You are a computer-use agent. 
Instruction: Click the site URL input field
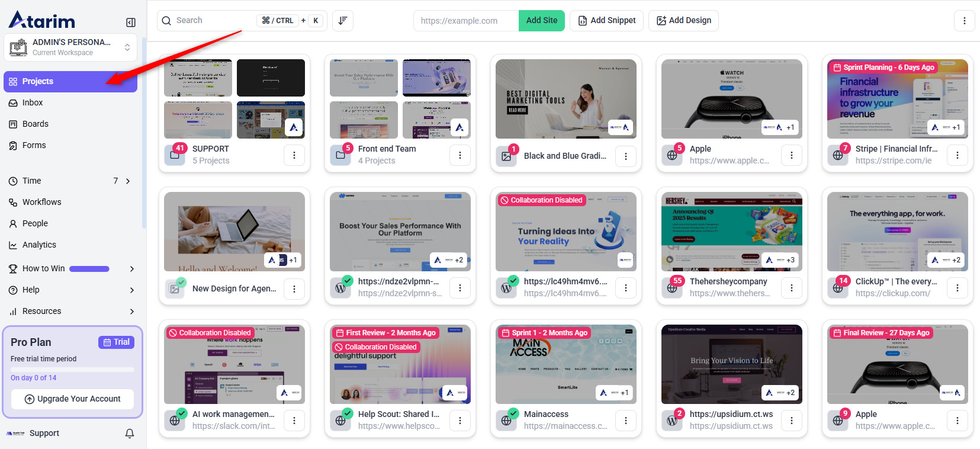click(x=465, y=21)
